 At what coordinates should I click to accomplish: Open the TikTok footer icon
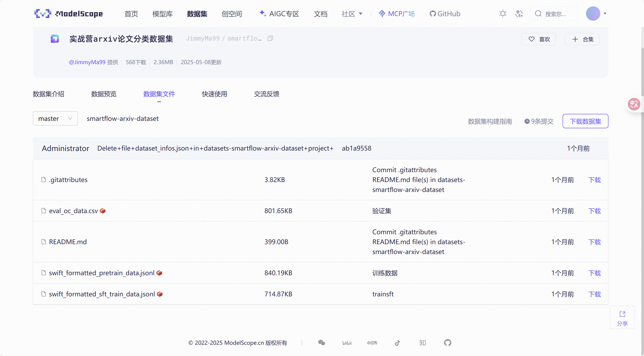[x=397, y=342]
